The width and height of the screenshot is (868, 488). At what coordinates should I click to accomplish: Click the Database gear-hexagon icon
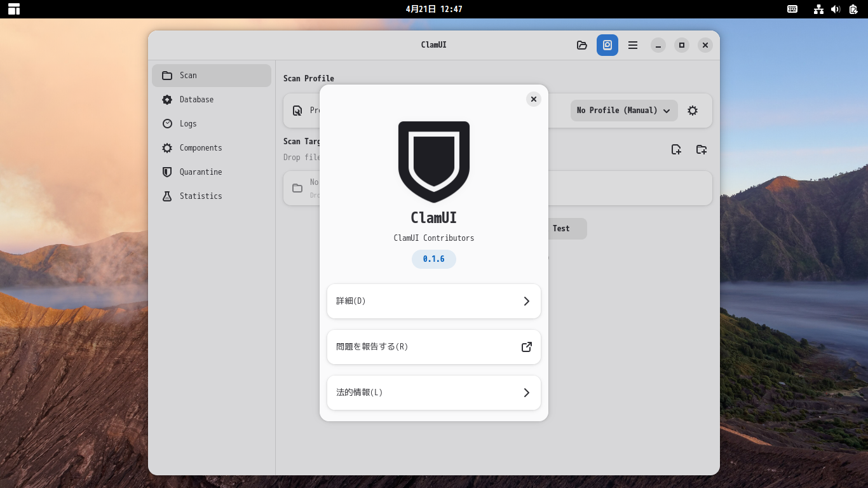click(167, 100)
